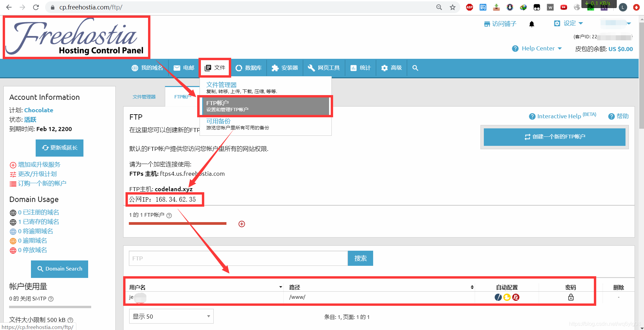The width and height of the screenshot is (644, 330).
Task: Open the 设定 settings dropdown
Action: pos(568,23)
